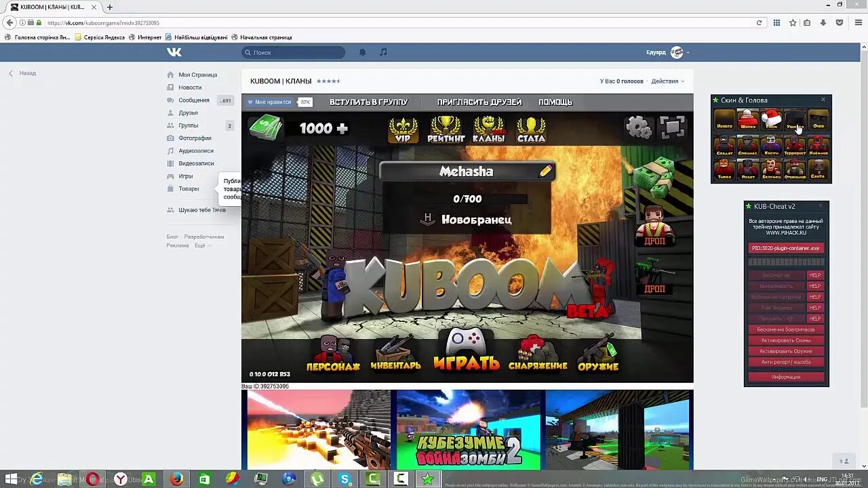
Task: Open Skype from the Windows taskbar
Action: (x=345, y=479)
